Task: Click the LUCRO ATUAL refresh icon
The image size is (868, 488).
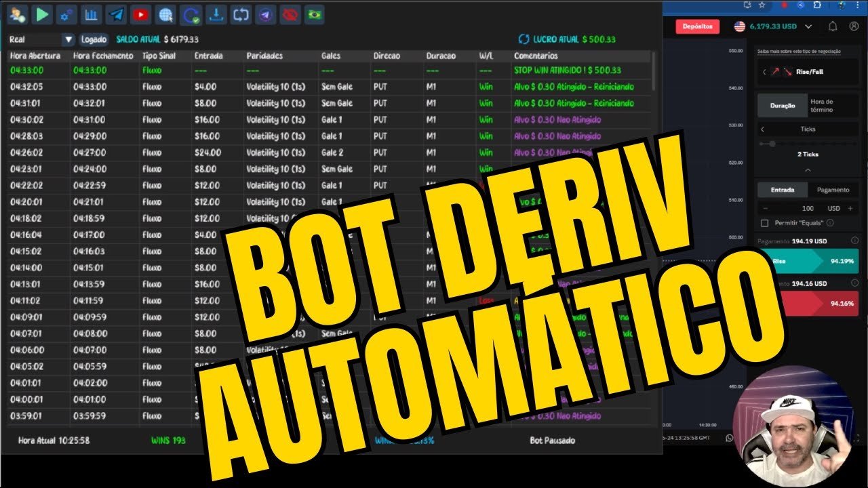Action: click(523, 39)
